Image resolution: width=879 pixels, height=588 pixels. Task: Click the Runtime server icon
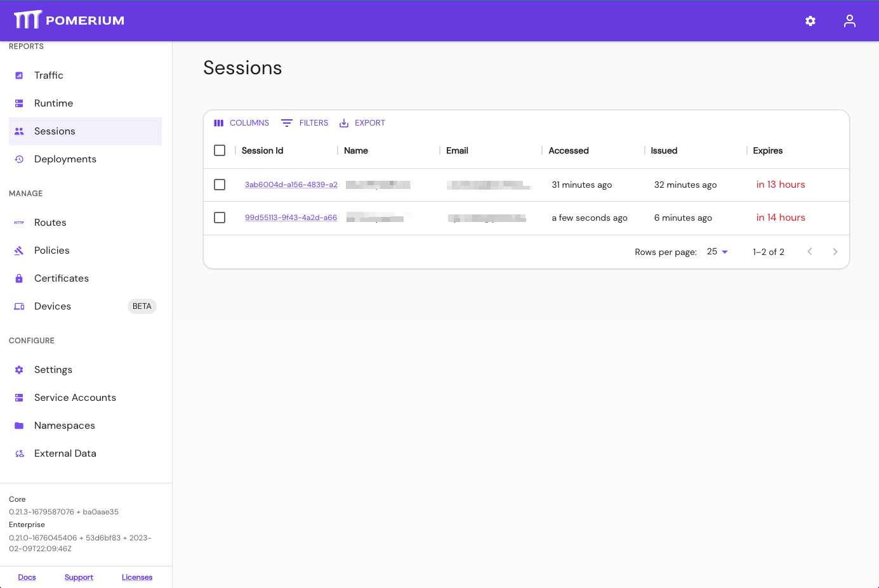19,103
